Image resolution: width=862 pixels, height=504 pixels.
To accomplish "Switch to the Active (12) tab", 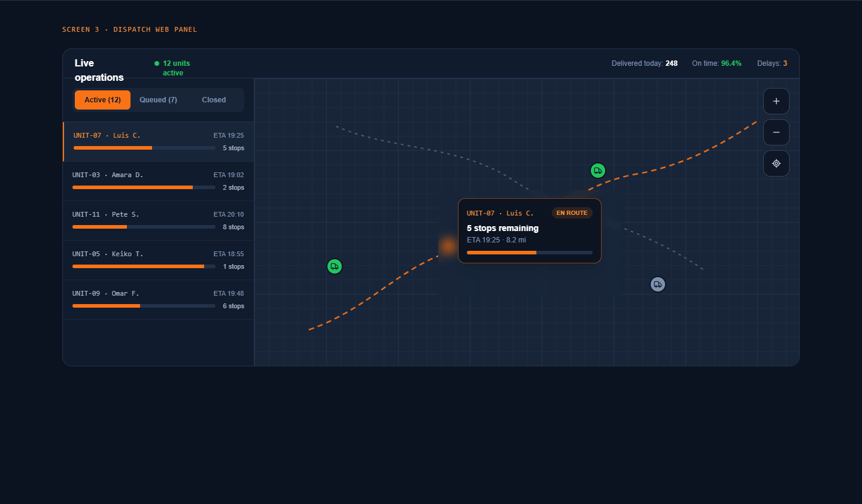I will (102, 100).
